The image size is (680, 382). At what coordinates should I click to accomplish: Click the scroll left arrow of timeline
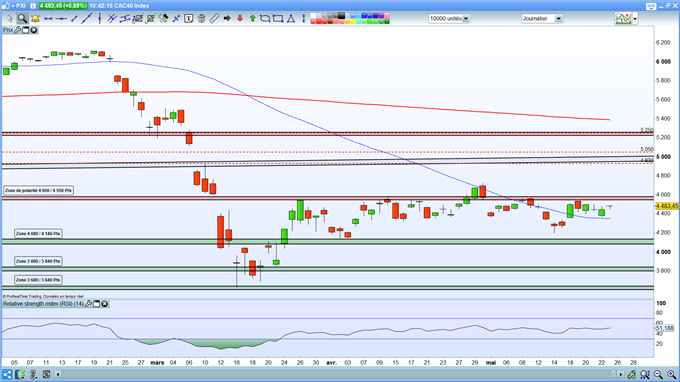tap(58, 374)
